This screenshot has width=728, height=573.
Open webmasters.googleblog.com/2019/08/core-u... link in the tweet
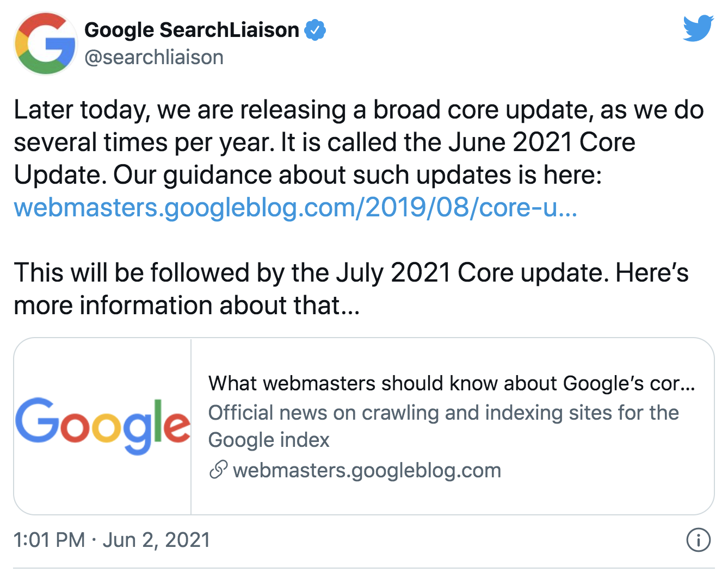point(295,208)
